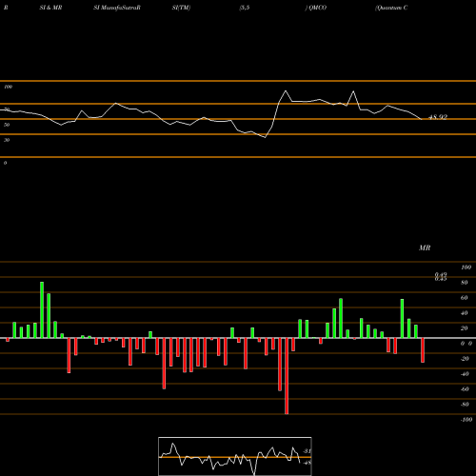
Task: Click the last red bar of MR histogram
Action: coord(423,350)
